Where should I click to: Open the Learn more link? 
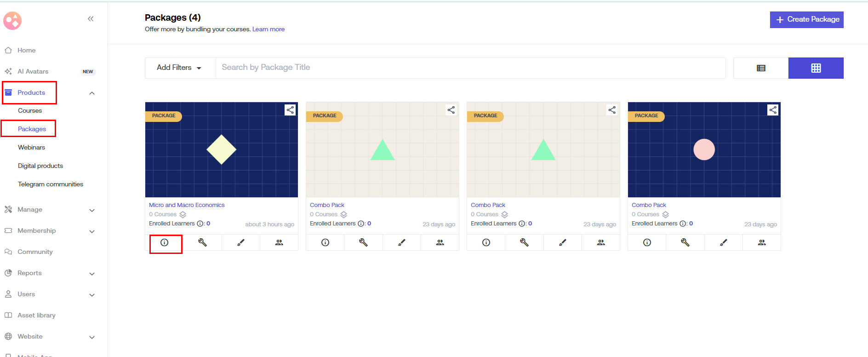click(x=268, y=29)
